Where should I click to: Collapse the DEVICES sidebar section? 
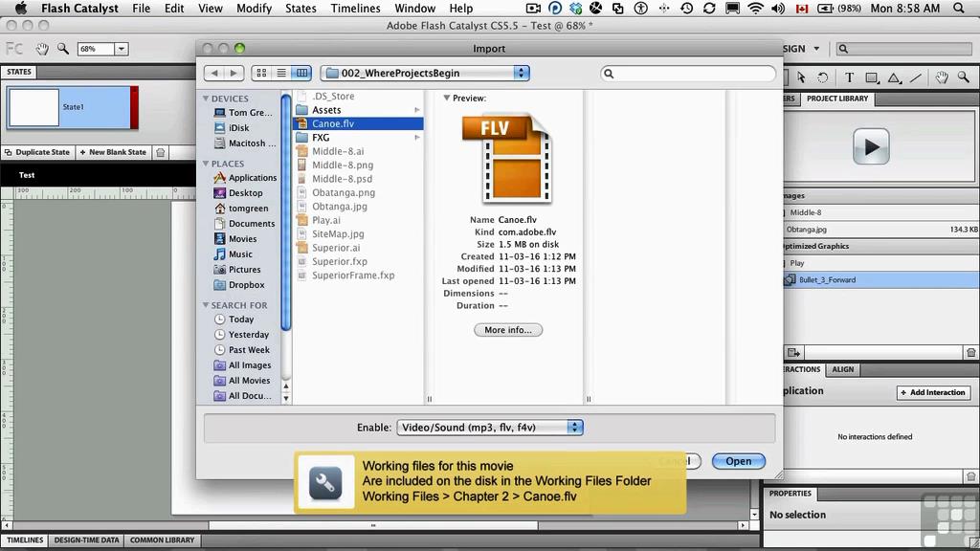coord(206,99)
